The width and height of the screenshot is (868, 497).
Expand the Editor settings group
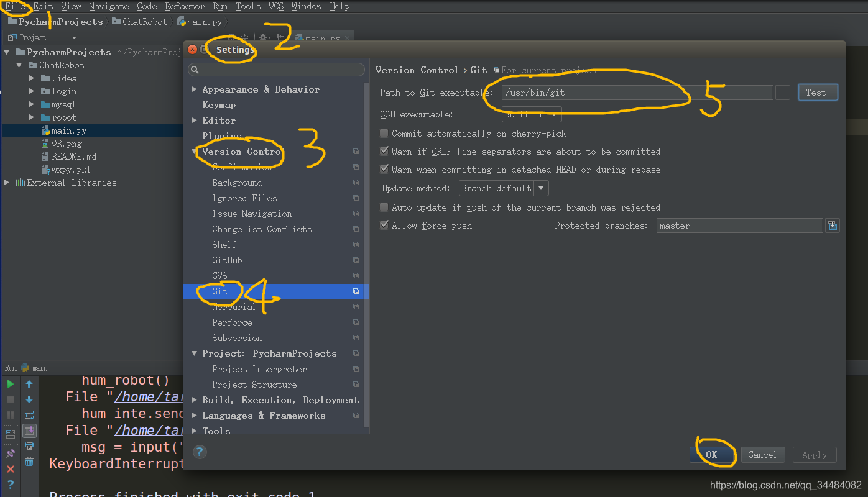[195, 121]
